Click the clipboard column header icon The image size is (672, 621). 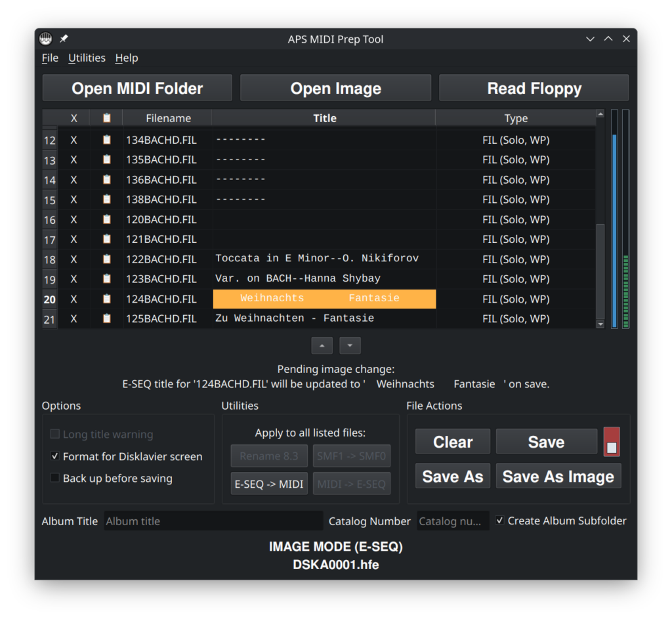point(106,118)
